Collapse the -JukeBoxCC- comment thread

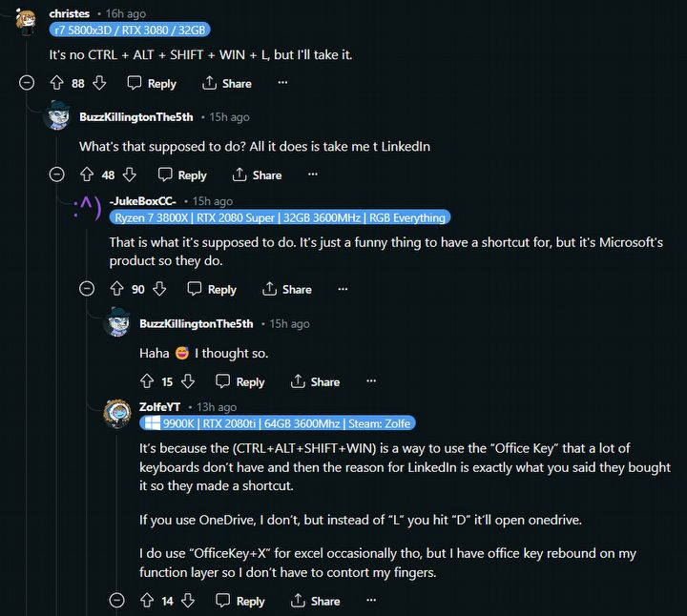click(x=87, y=289)
